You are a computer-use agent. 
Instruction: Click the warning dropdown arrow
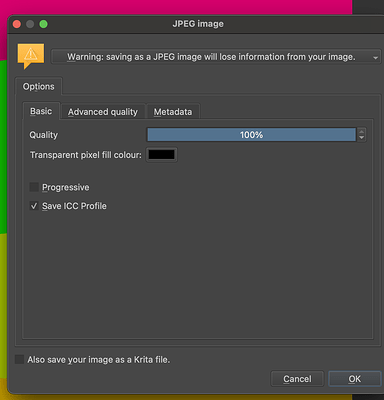coord(375,57)
